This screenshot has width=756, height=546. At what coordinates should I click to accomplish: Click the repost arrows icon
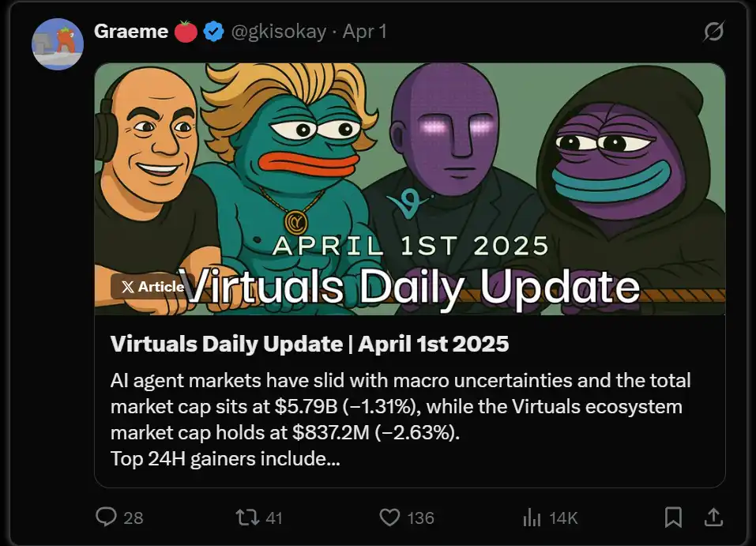tap(247, 518)
